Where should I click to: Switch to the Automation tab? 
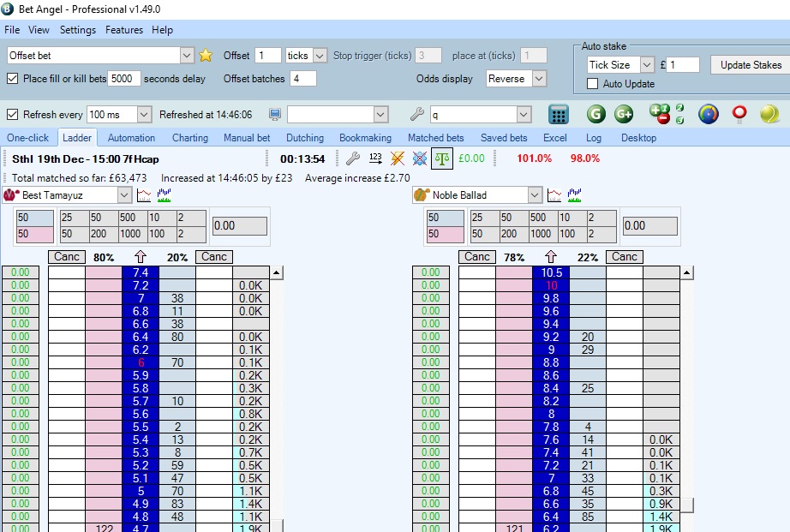pos(131,138)
